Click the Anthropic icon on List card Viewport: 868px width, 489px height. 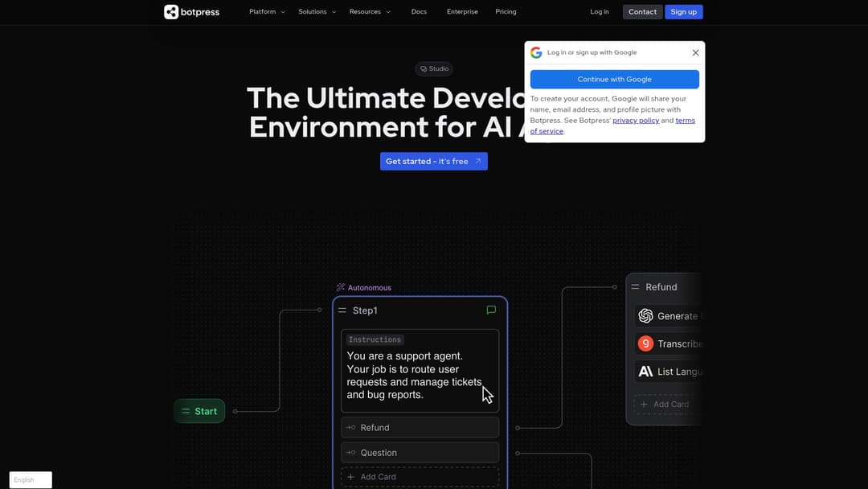coord(645,372)
